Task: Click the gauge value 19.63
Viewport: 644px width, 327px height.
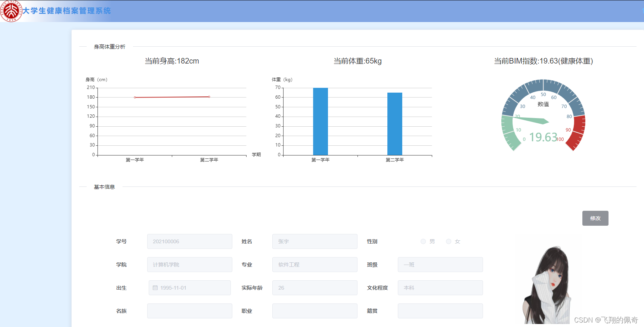Action: pyautogui.click(x=543, y=137)
